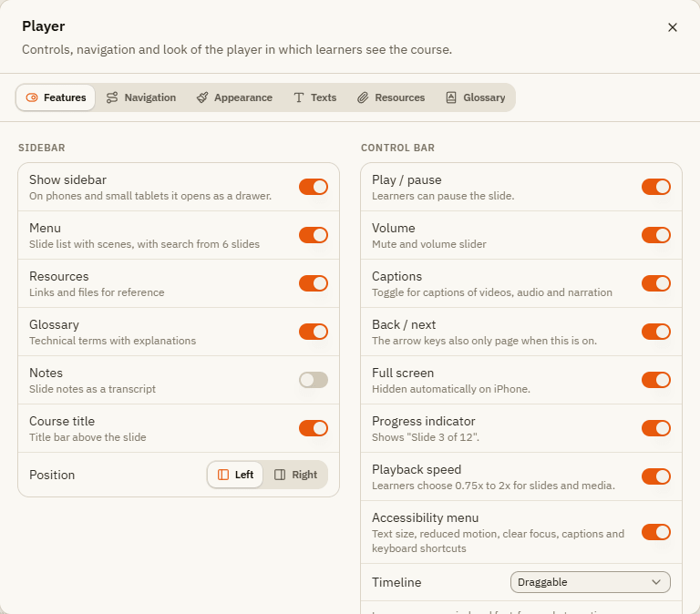
Task: Click the Resources tab paperclip icon
Action: tap(363, 97)
